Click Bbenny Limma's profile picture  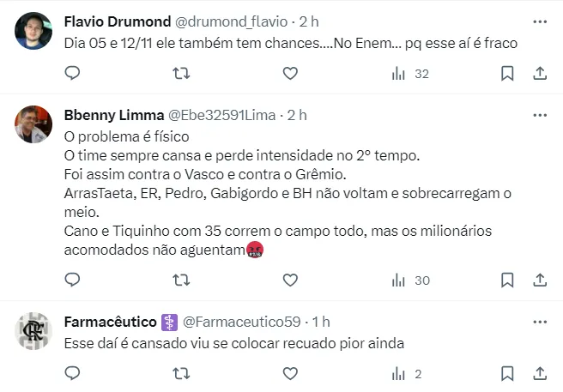click(x=33, y=124)
